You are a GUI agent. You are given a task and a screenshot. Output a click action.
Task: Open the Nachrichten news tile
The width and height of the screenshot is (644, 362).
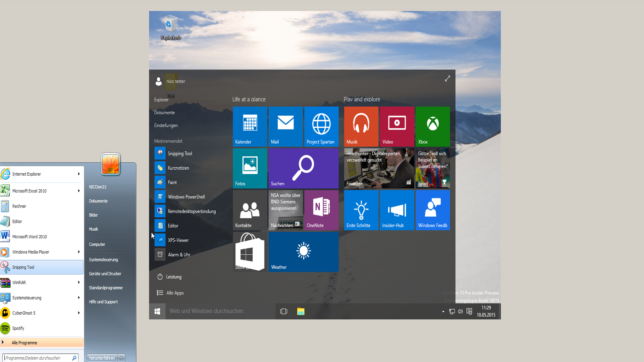[286, 210]
